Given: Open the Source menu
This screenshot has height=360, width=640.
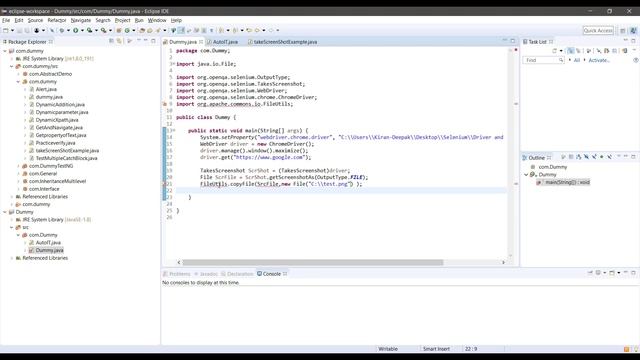Looking at the screenshot, I should tap(35, 20).
